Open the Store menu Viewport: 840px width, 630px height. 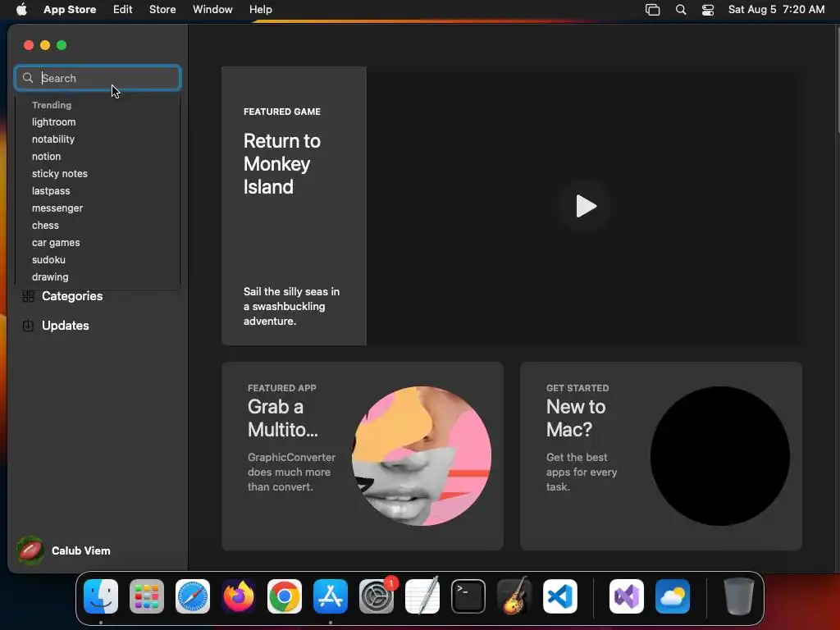(162, 9)
